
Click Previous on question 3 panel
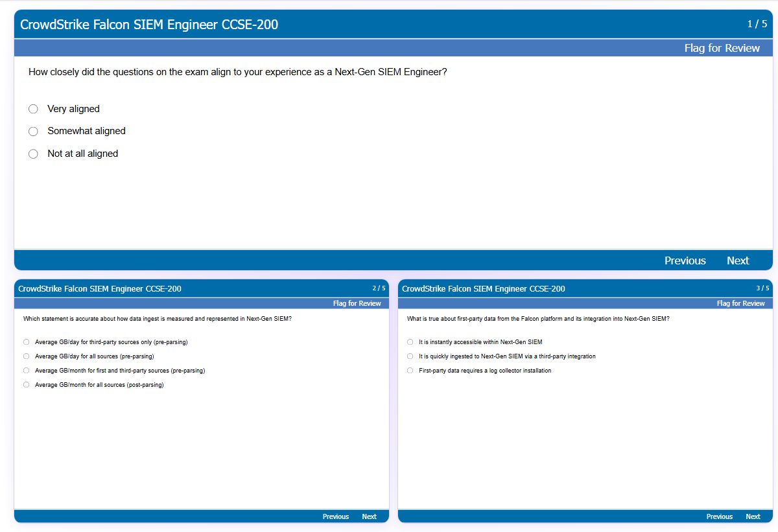point(720,516)
